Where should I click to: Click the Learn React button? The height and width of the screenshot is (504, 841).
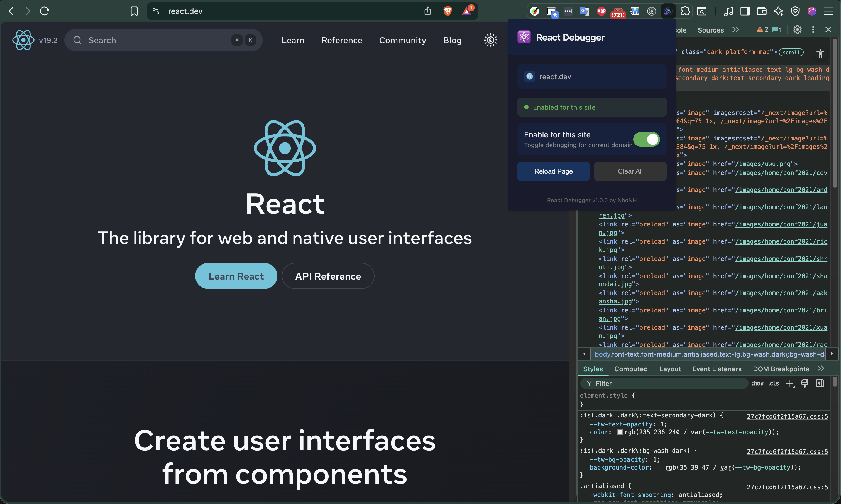(236, 276)
